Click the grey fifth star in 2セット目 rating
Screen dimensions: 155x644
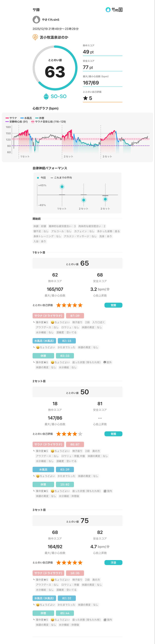80,434
